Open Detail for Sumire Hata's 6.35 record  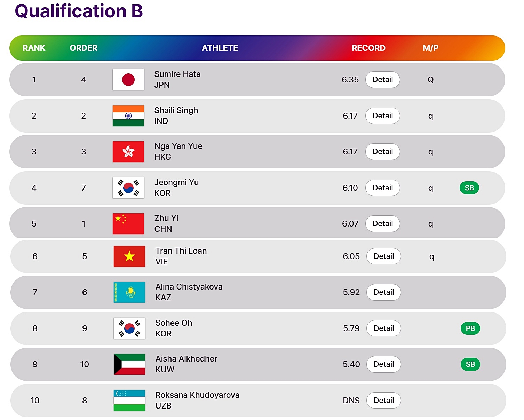(x=383, y=80)
